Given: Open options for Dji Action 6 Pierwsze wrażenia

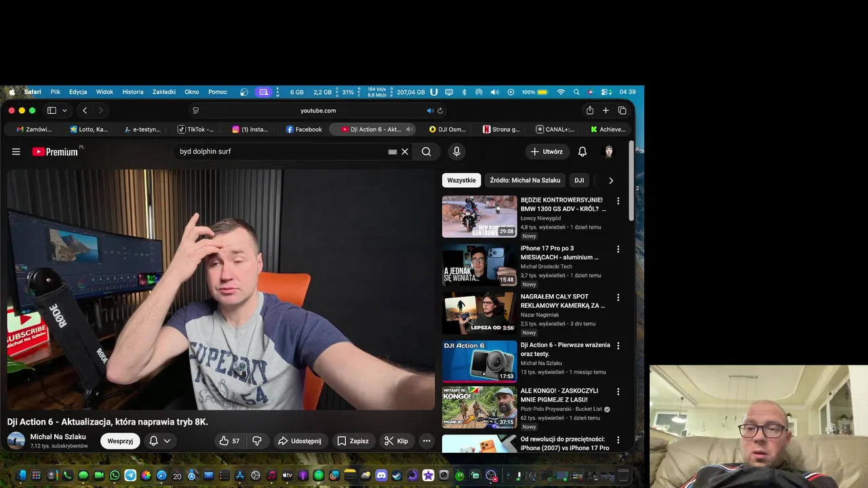Looking at the screenshot, I should click(x=618, y=346).
